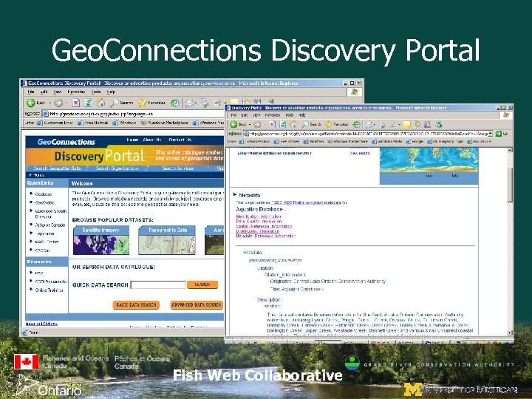Click Refresh icon in left GeoConnections window
Viewport: 532px width, 399px height.
[x=88, y=103]
